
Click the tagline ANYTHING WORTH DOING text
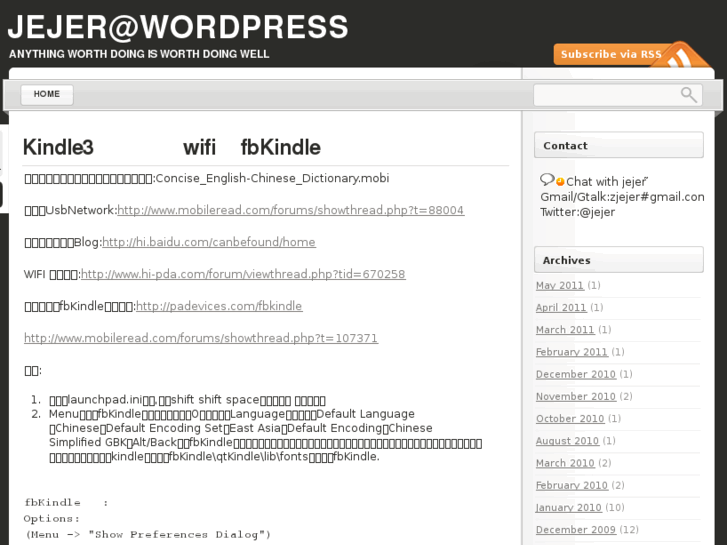point(139,54)
